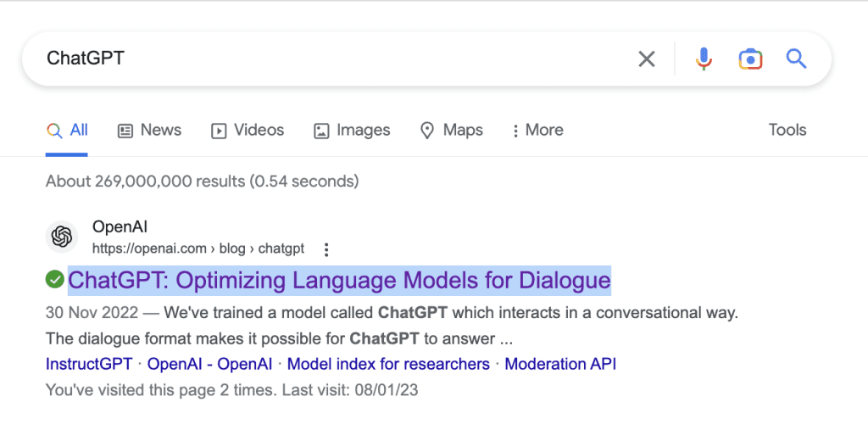Open the InstructGPT sitelink
The image size is (868, 430).
[x=89, y=364]
